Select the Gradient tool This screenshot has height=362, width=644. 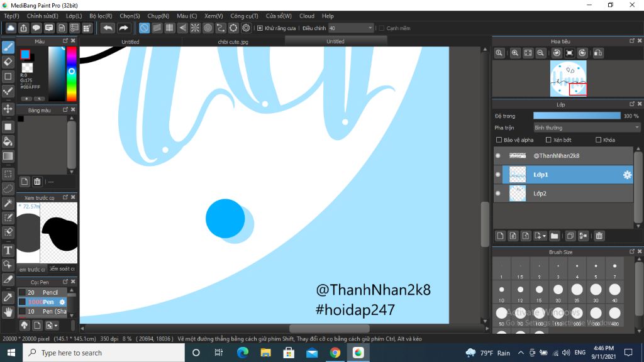coord(8,156)
